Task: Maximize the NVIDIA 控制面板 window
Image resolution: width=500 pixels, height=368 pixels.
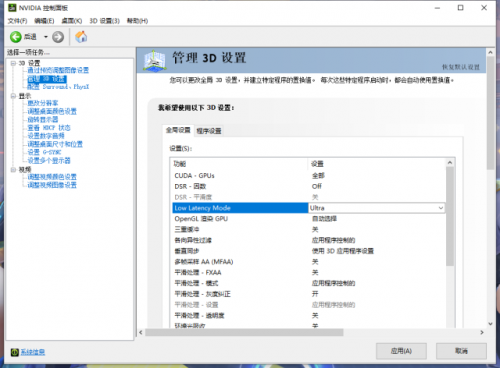Action: [x=460, y=8]
